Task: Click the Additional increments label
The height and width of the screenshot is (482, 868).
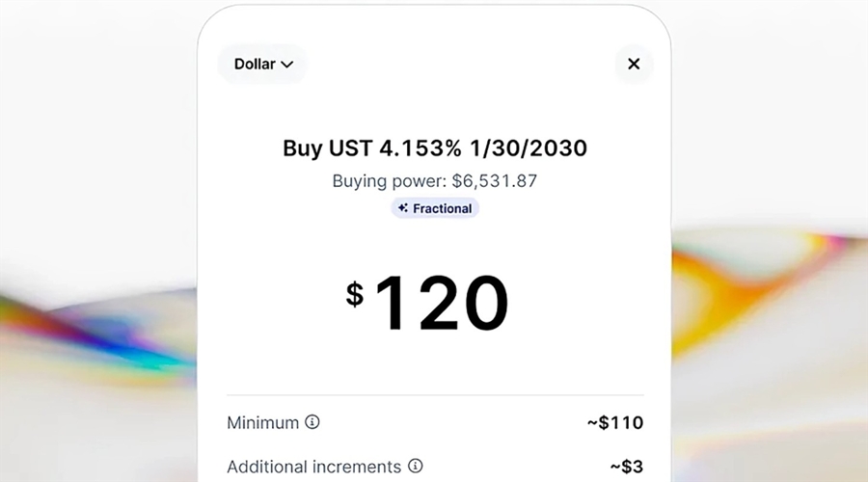Action: pyautogui.click(x=313, y=467)
